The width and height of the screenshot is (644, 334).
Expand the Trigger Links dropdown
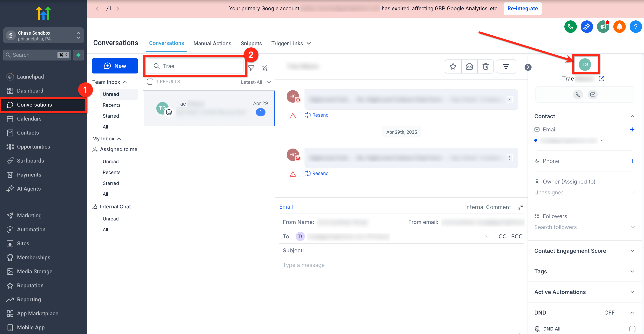(x=291, y=43)
